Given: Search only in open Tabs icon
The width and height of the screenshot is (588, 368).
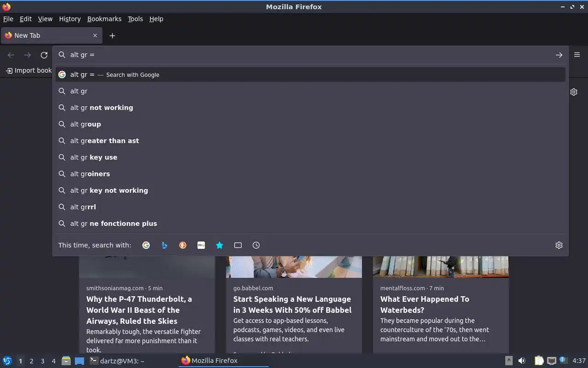Looking at the screenshot, I should pos(238,245).
